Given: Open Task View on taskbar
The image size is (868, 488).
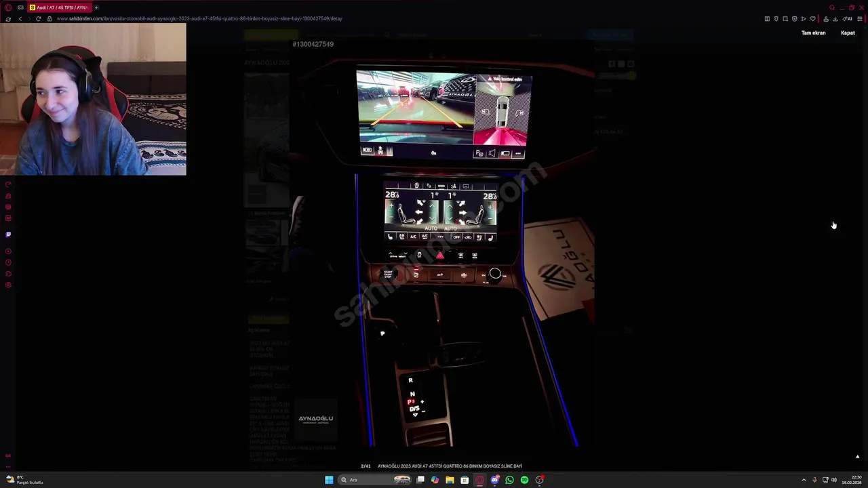Looking at the screenshot, I should [x=420, y=480].
